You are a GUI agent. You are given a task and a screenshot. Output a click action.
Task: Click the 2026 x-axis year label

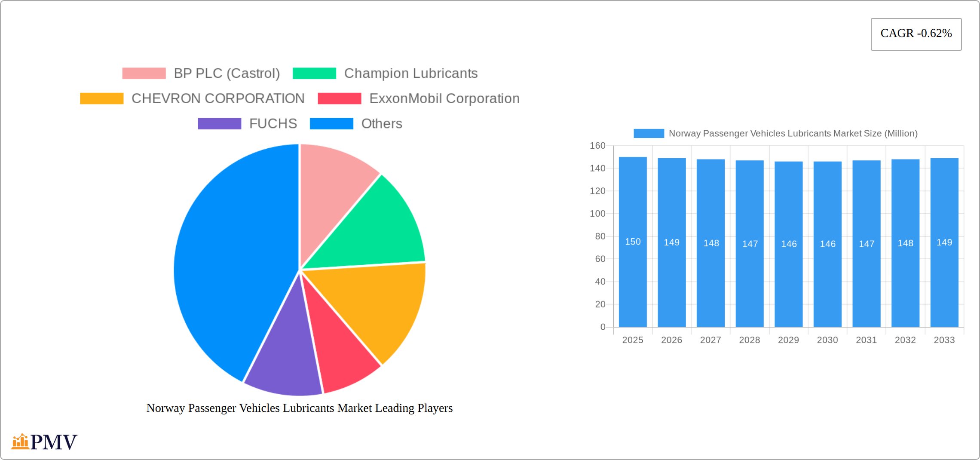pos(672,340)
